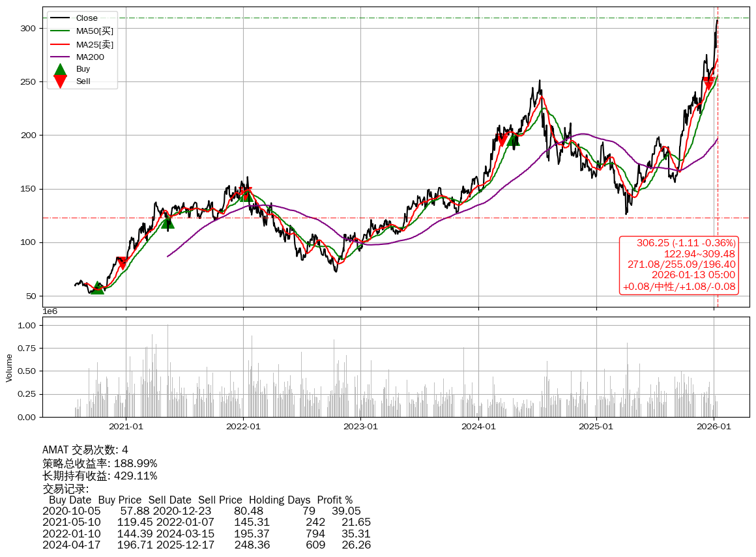756x557 pixels.
Task: Click the 2026-01 date on the x-axis
Action: [x=714, y=427]
